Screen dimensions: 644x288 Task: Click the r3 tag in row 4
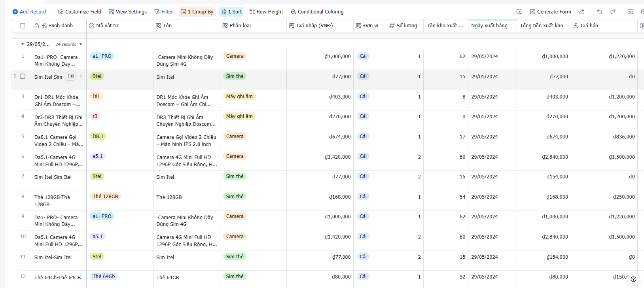95,116
